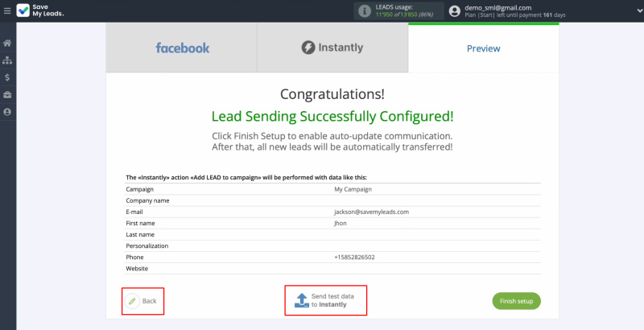
Task: Open the billing dollar icon
Action: (x=7, y=77)
